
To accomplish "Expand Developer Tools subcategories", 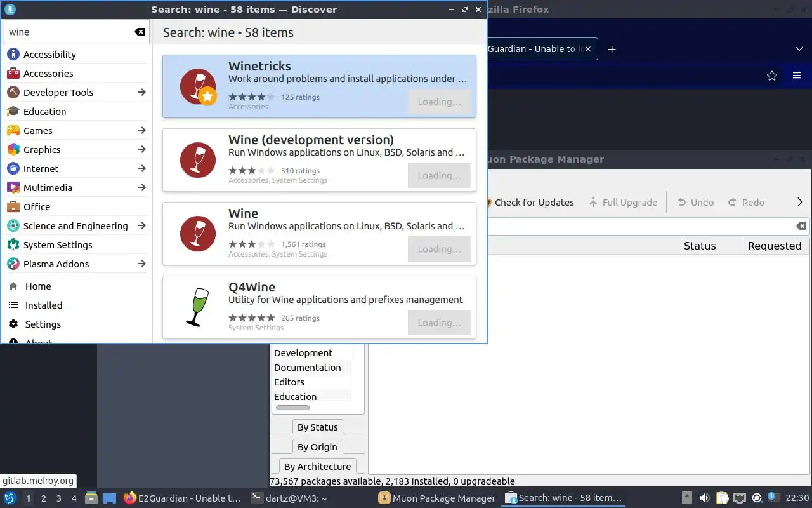I will click(x=141, y=92).
